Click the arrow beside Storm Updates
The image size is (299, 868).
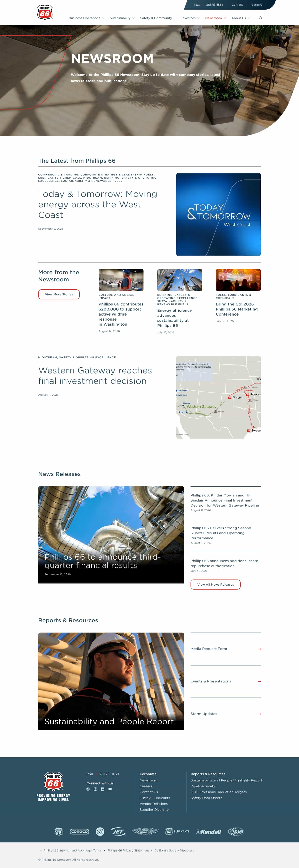click(259, 714)
